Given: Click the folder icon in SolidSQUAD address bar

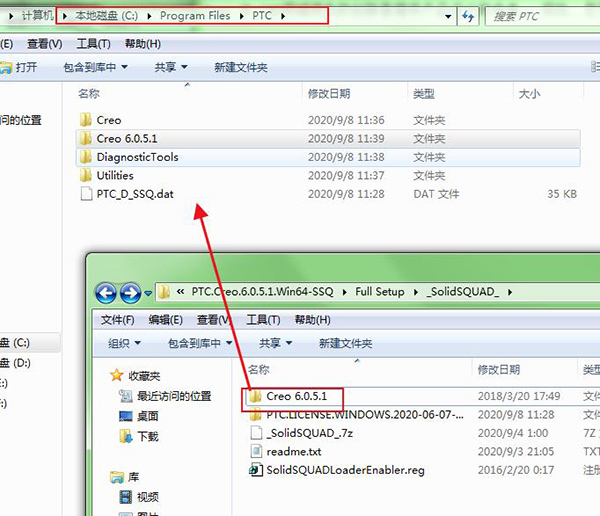Looking at the screenshot, I should click(x=164, y=292).
